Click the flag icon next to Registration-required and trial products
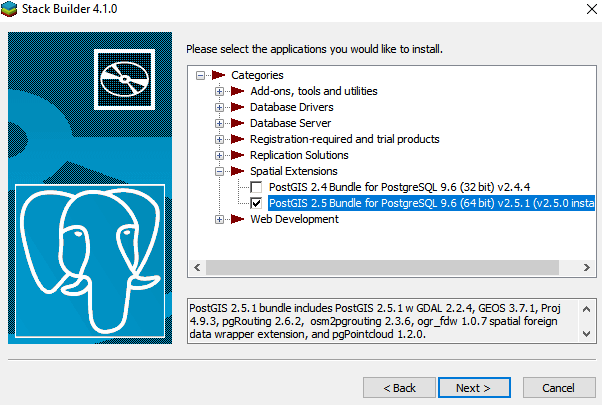This screenshot has width=602, height=405. [238, 139]
